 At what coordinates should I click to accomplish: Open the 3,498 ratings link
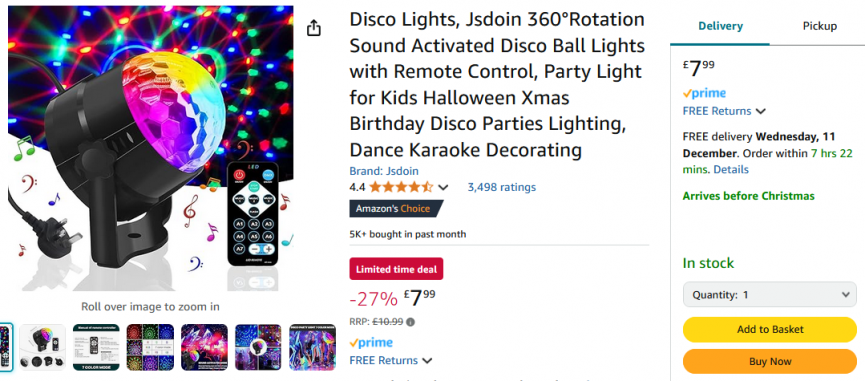(501, 187)
